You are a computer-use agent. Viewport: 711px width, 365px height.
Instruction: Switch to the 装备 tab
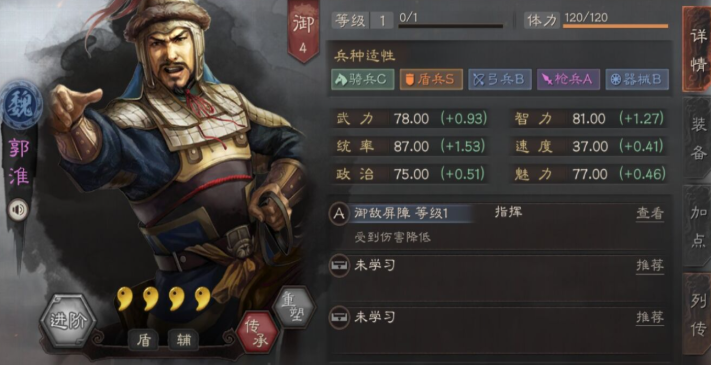point(697,138)
